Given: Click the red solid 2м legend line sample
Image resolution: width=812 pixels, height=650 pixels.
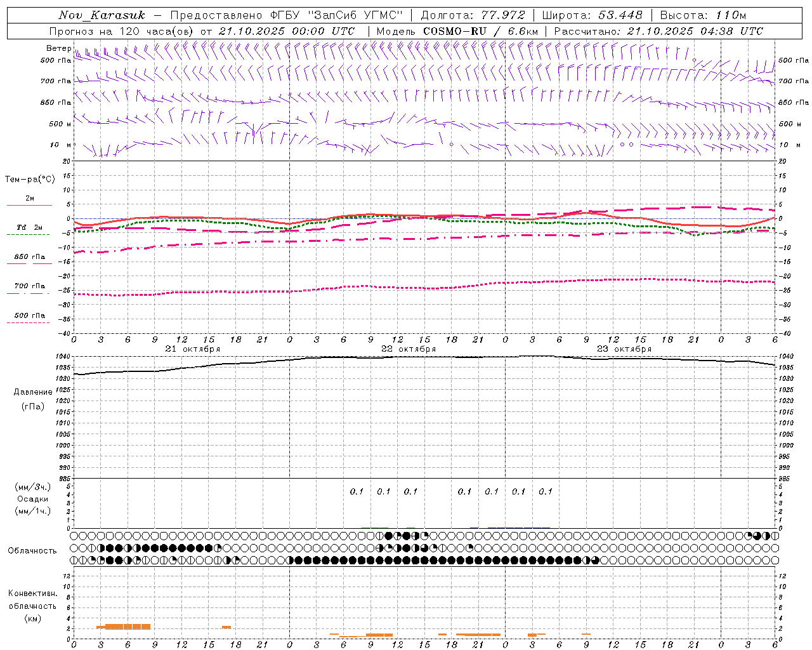Looking at the screenshot, I should [x=29, y=205].
